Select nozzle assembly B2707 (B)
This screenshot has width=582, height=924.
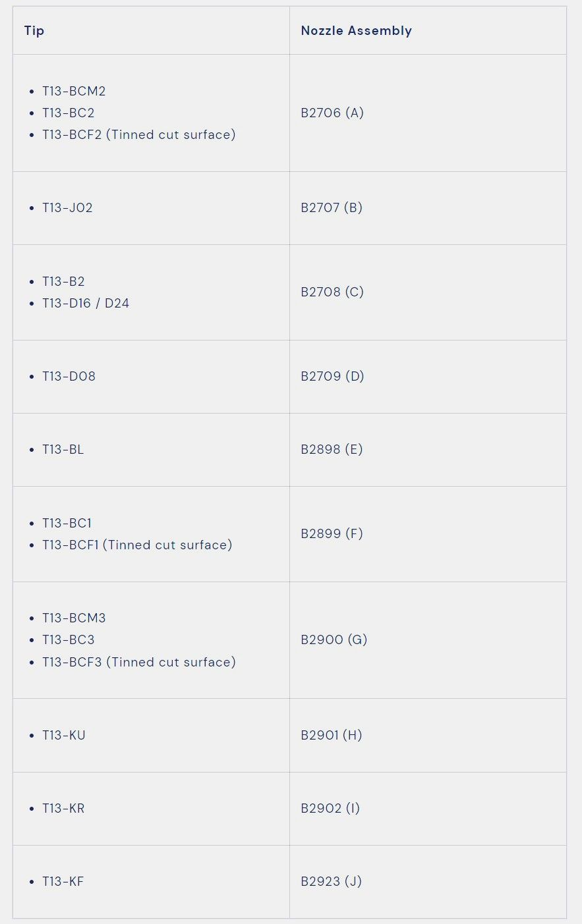332,207
